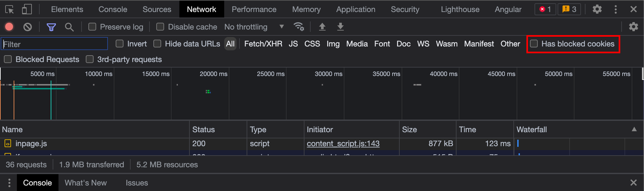Open Network panel settings gear
644x191 pixels.
(x=633, y=27)
